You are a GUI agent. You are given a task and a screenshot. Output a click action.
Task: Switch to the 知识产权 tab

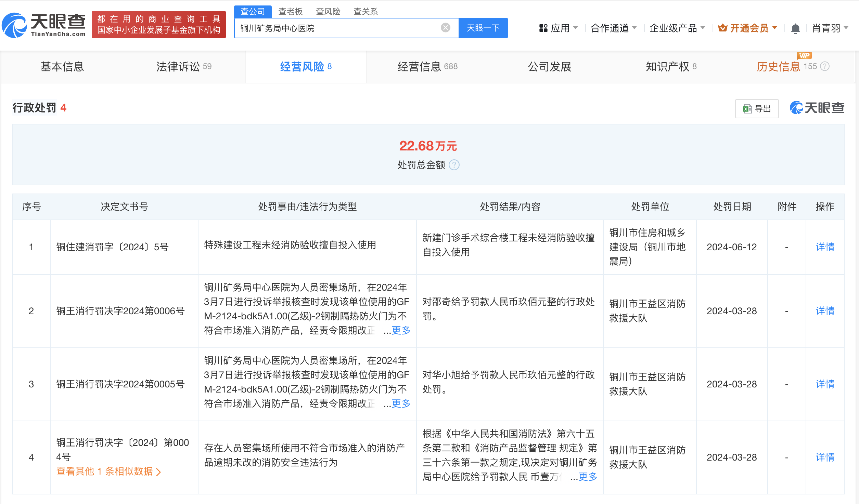click(x=671, y=67)
